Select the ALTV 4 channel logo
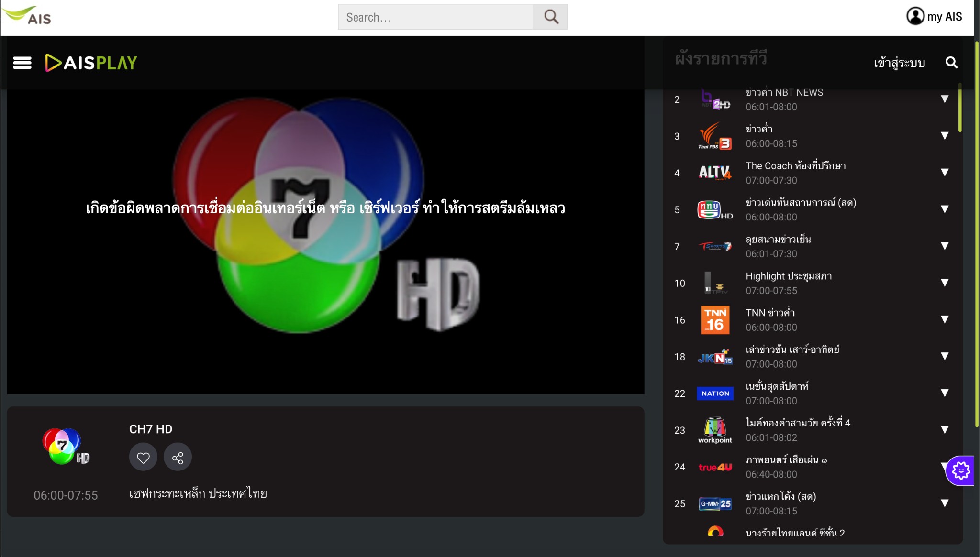The height and width of the screenshot is (557, 980). (x=715, y=173)
